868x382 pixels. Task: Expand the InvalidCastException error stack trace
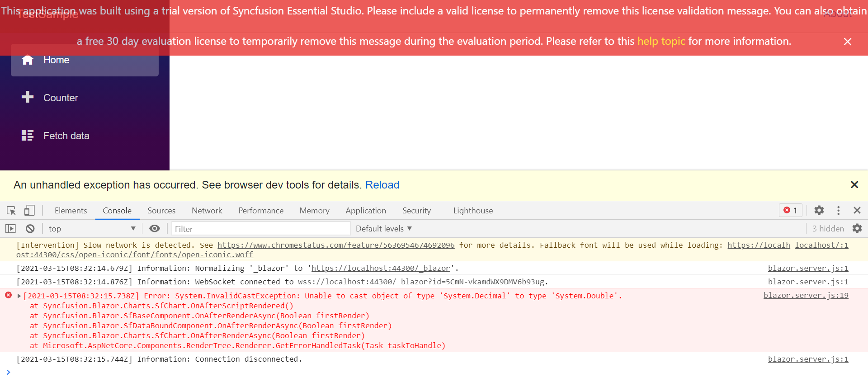tap(19, 296)
